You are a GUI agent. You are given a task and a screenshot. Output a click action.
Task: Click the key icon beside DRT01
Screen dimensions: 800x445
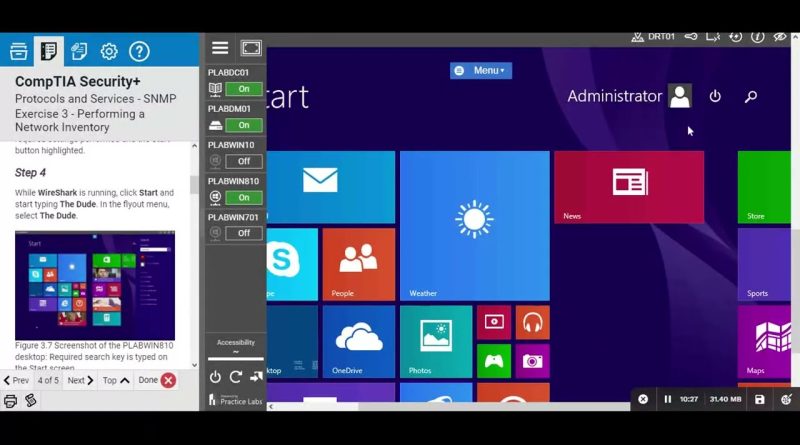click(691, 37)
